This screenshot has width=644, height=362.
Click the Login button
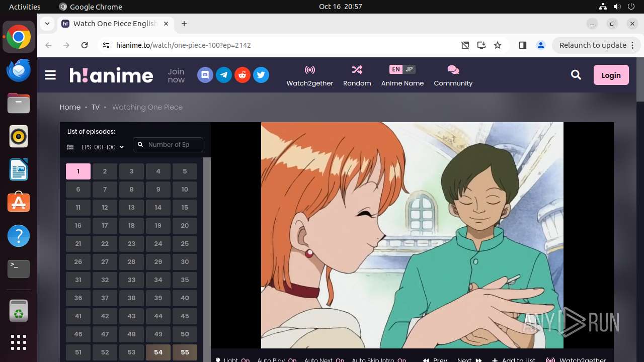(611, 75)
